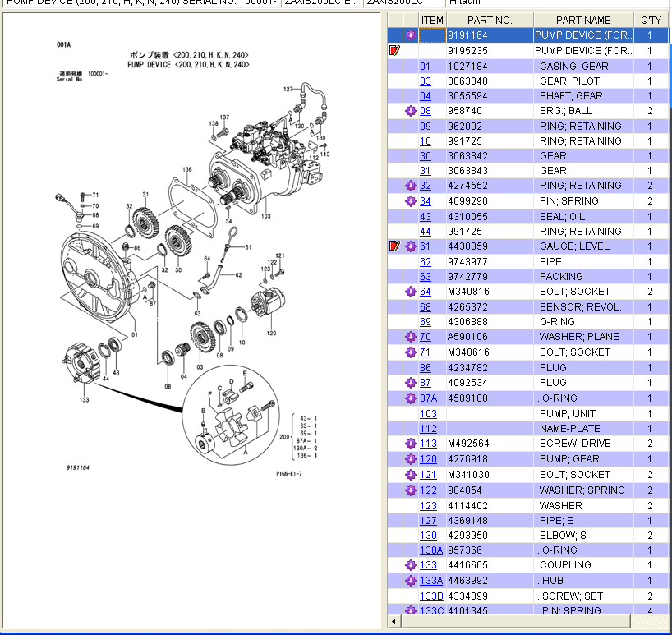This screenshot has height=635, width=672.
Task: Select part number 4265372 for the revolution sensor
Action: 467,307
